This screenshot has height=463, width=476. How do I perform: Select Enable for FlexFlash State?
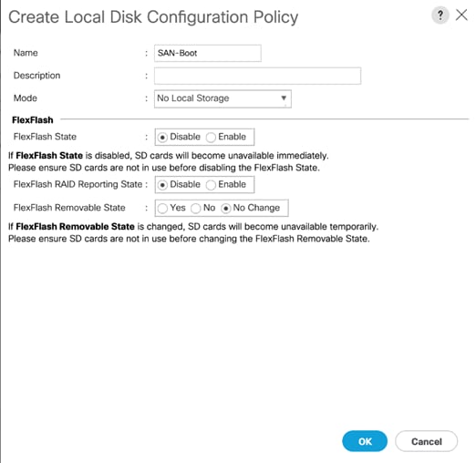[x=211, y=138]
